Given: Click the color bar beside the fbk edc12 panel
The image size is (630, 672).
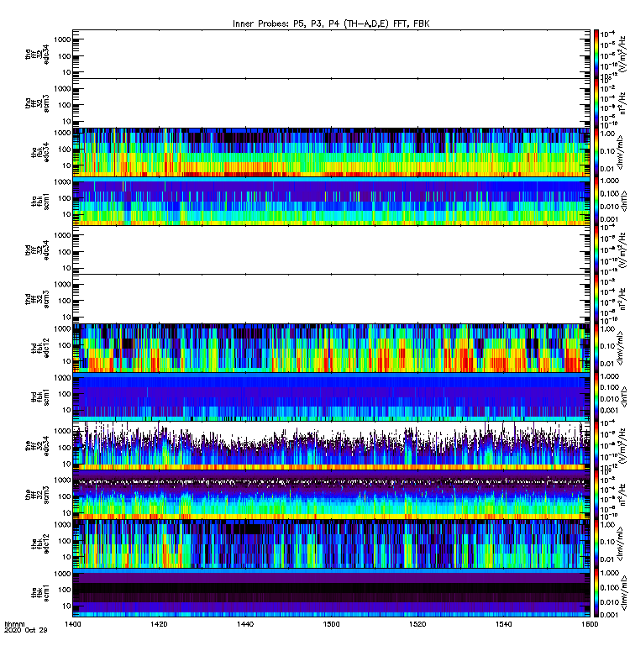Looking at the screenshot, I should 596,543.
